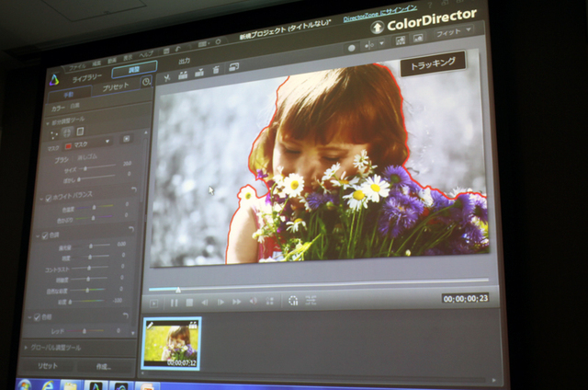
Task: Open the history clock icon
Action: tap(146, 83)
